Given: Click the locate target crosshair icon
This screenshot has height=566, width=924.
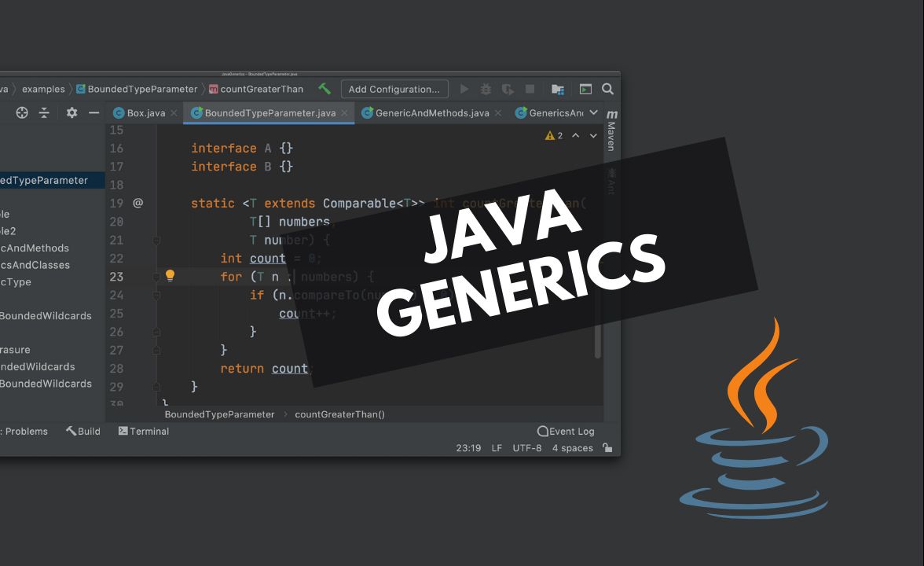Looking at the screenshot, I should tap(22, 112).
